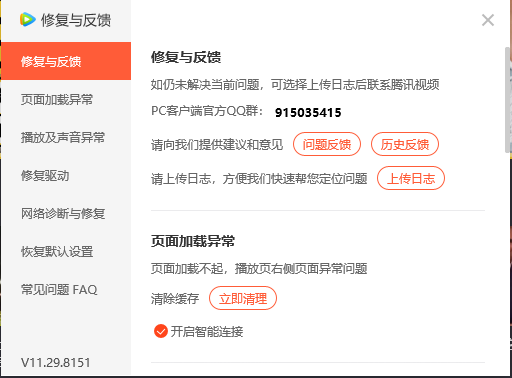512x378 pixels.
Task: Click the 上传日志 button
Action: click(x=411, y=178)
